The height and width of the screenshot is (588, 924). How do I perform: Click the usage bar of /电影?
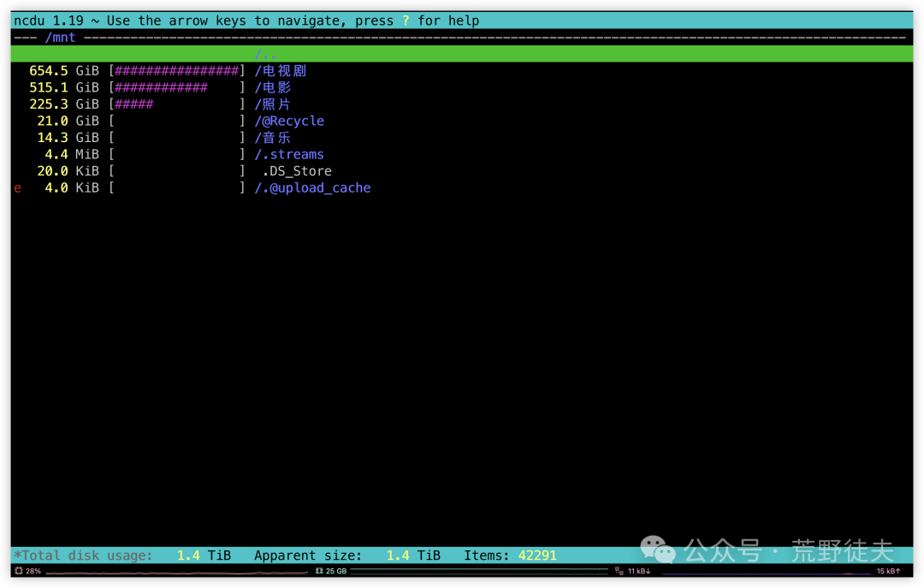pos(177,87)
